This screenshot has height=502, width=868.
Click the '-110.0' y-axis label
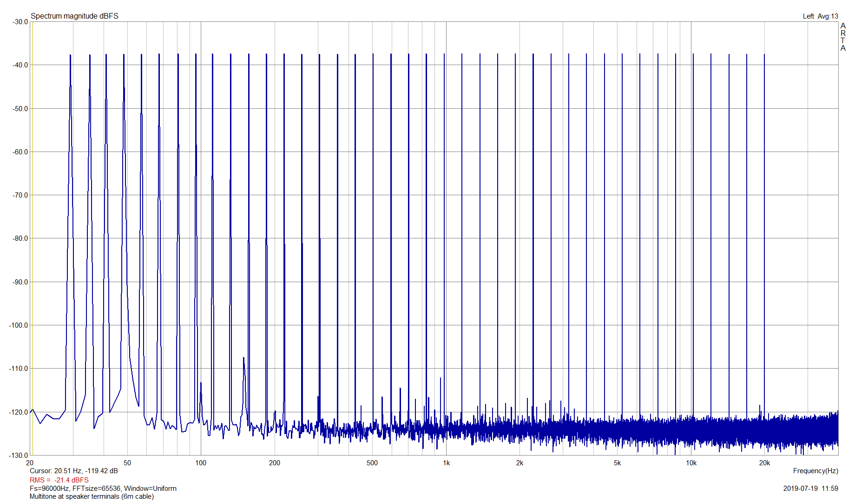[x=19, y=369]
